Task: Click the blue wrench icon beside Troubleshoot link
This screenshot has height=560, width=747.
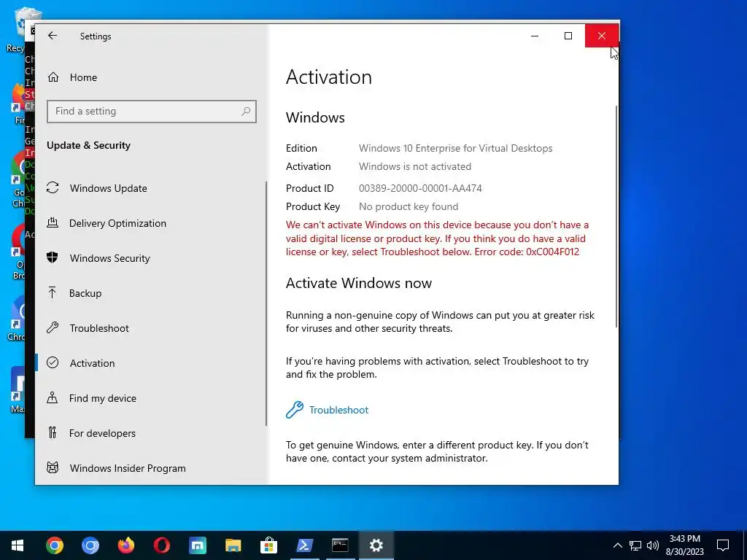Action: click(295, 410)
